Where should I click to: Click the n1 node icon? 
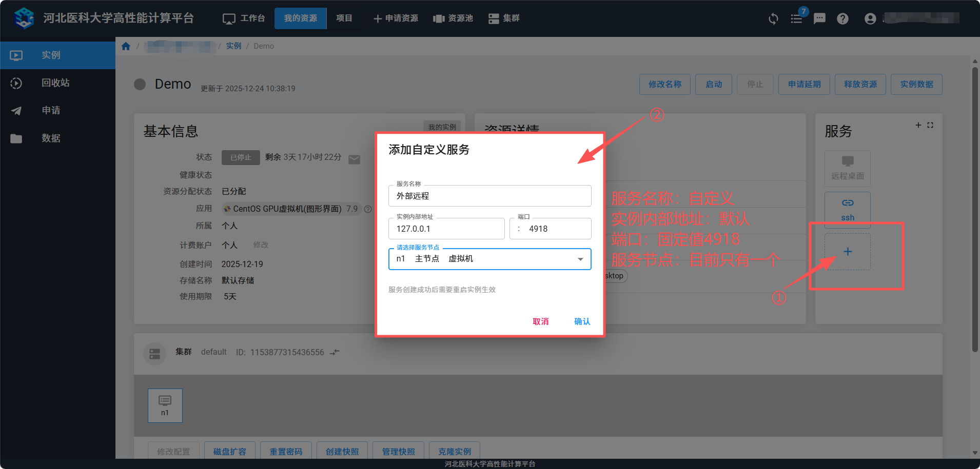coord(165,405)
